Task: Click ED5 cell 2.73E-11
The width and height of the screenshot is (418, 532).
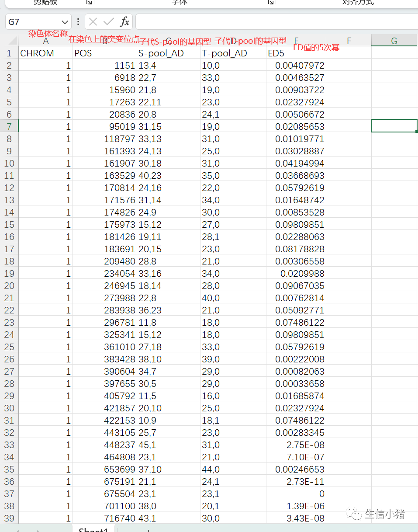Action: point(296,482)
